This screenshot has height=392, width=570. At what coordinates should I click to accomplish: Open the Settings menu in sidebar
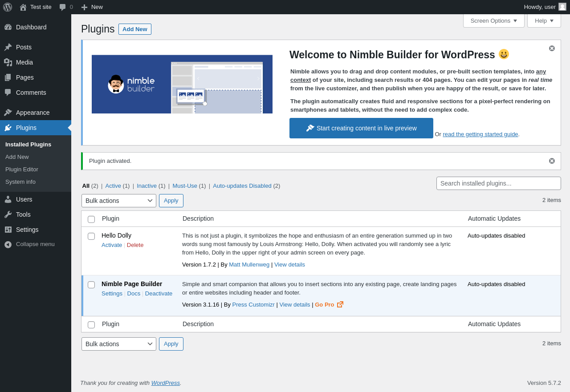pyautogui.click(x=36, y=230)
